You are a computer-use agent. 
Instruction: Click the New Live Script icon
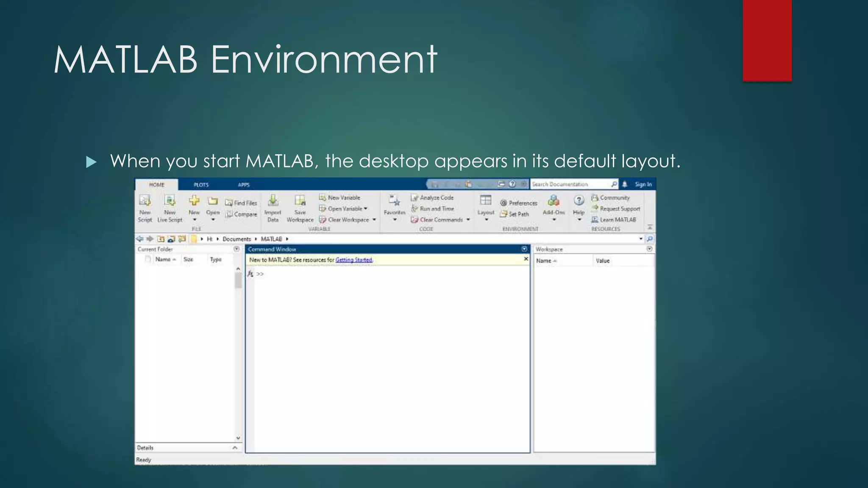[170, 201]
